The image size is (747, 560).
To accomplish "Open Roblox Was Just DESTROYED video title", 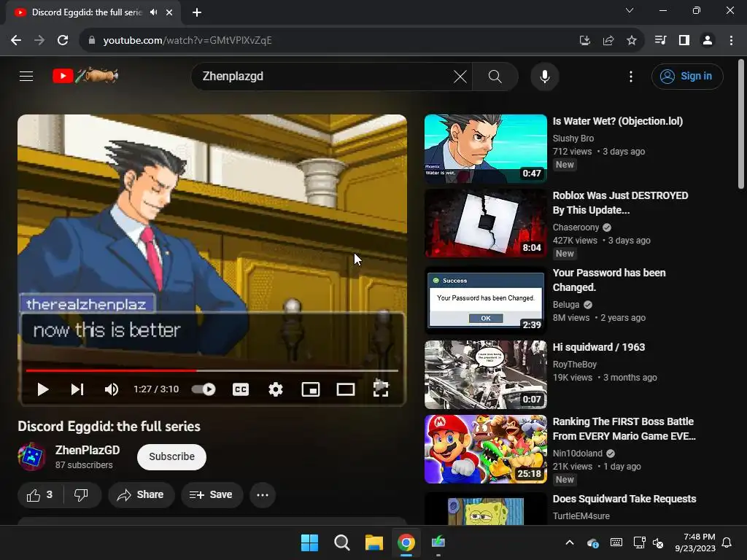I will [x=620, y=203].
